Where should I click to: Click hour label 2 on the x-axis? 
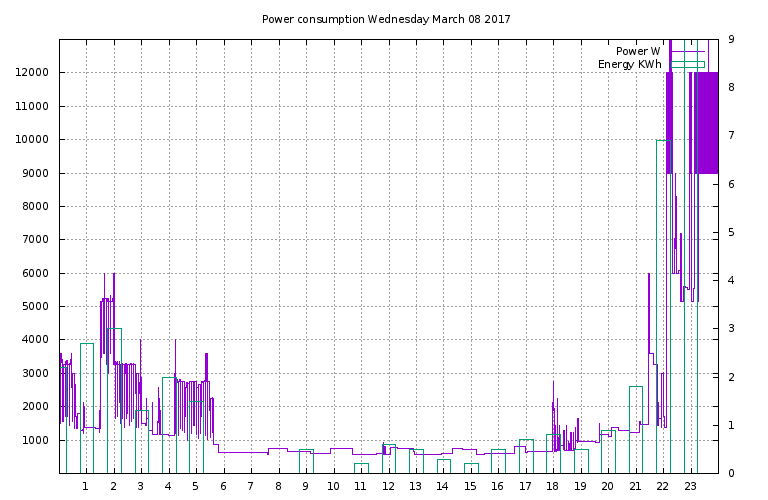pos(114,486)
